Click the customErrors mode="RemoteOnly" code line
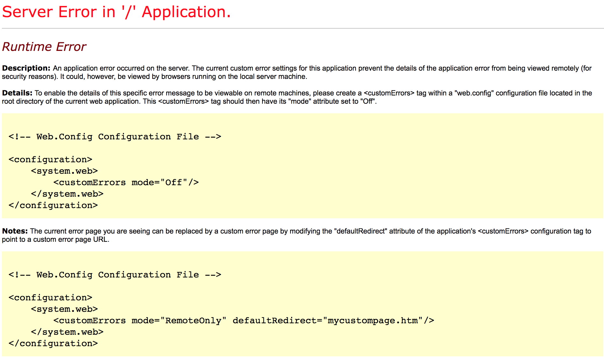This screenshot has height=364, width=604. coord(244,320)
